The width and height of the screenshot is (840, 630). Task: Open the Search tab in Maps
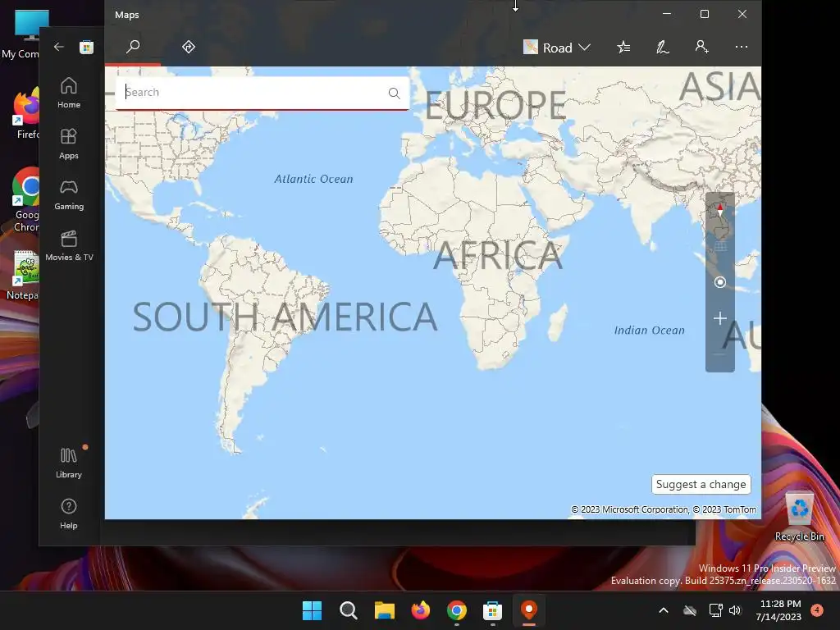(133, 47)
